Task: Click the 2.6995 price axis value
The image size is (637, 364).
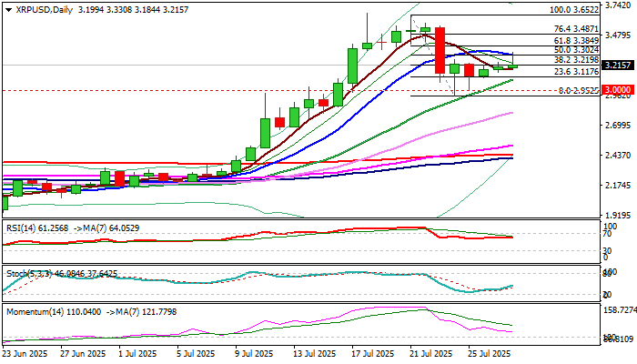Action: pyautogui.click(x=618, y=126)
